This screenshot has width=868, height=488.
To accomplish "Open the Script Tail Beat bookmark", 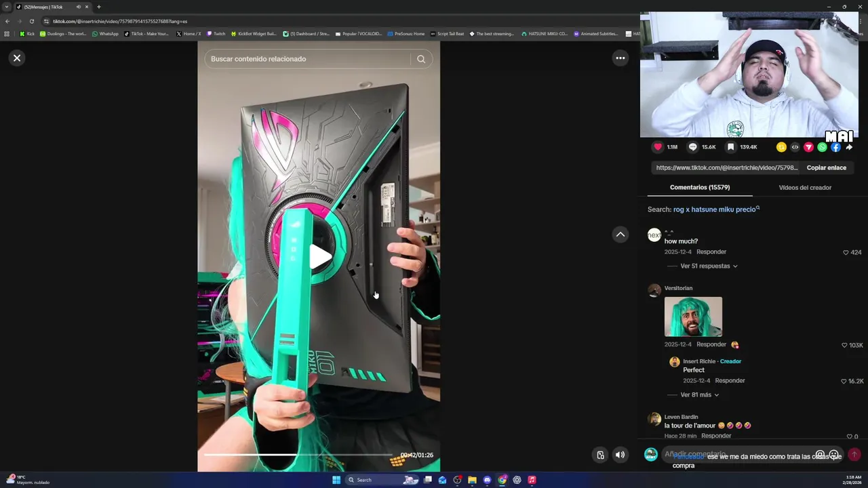I will pyautogui.click(x=448, y=34).
